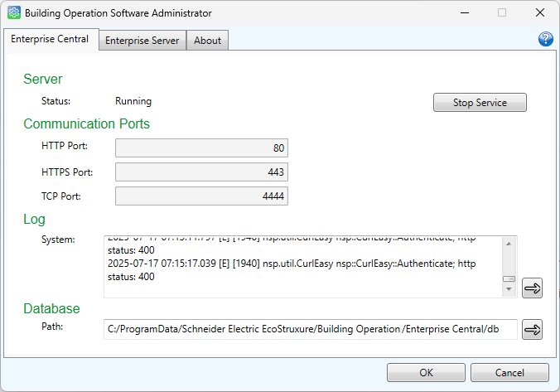
Task: Switch to the Enterprise Server tab
Action: pyautogui.click(x=142, y=41)
